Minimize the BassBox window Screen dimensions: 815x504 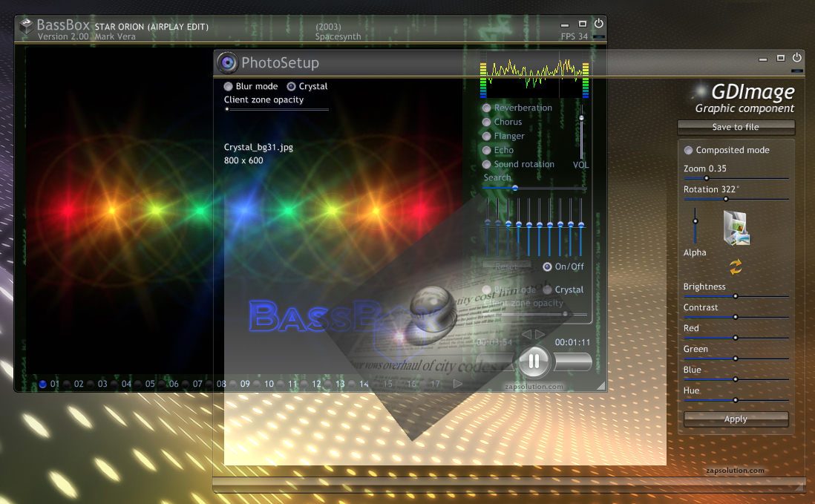point(565,25)
